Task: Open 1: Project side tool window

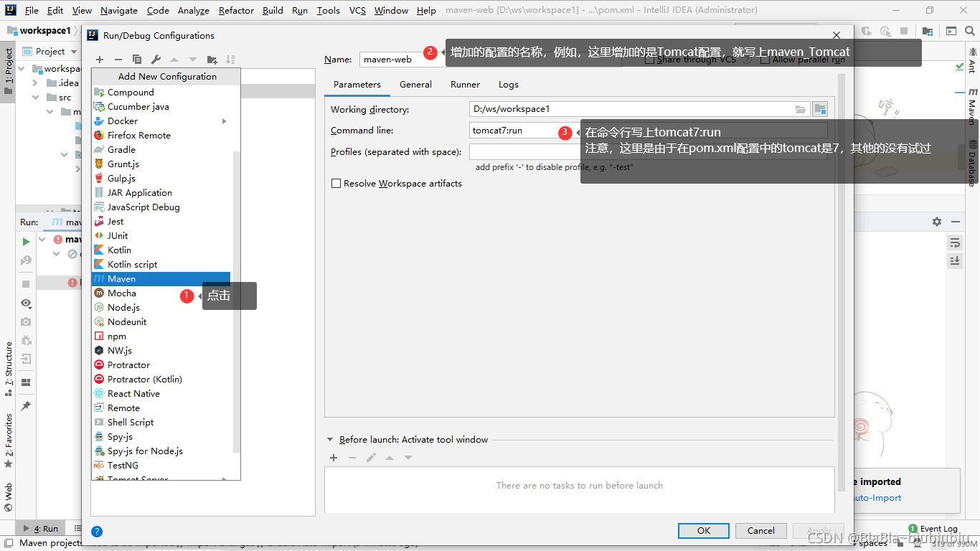Action: pos(8,71)
